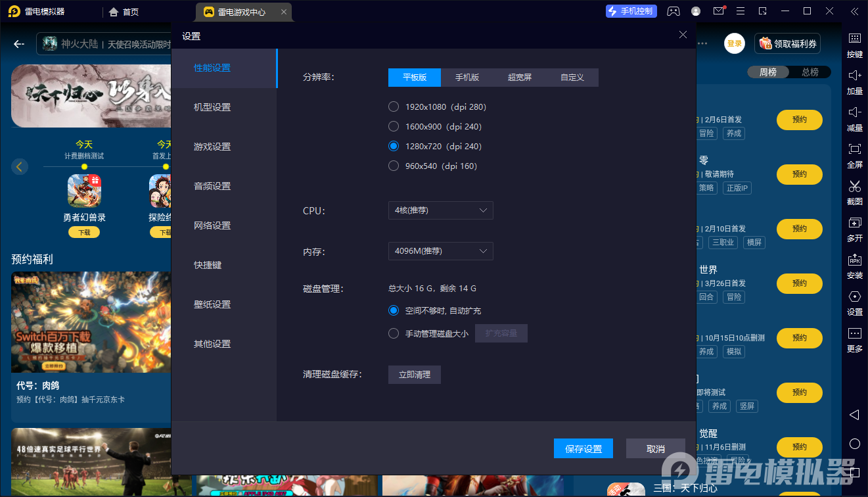Click the 扩充容量 button

[501, 333]
